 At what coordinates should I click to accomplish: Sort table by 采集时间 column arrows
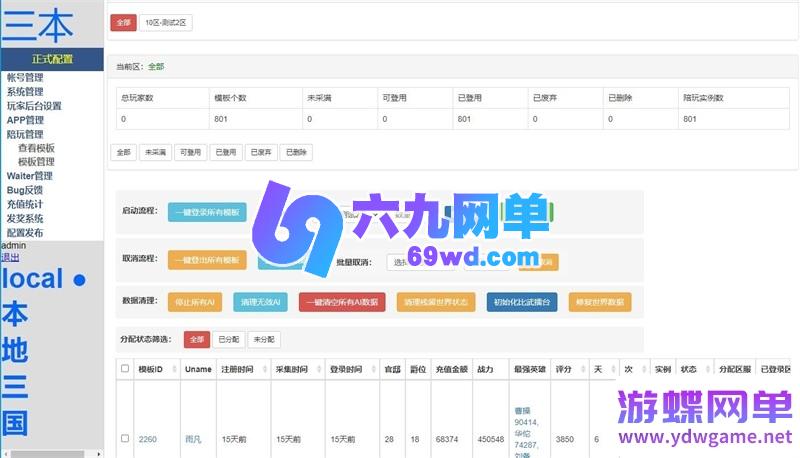pyautogui.click(x=319, y=369)
